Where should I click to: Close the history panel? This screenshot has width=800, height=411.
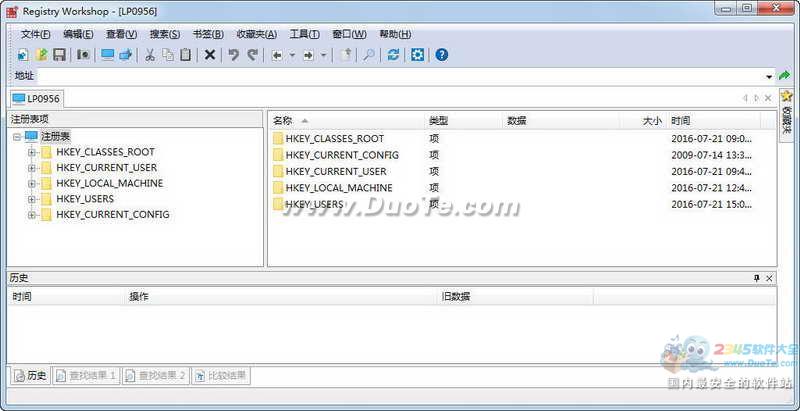(769, 278)
